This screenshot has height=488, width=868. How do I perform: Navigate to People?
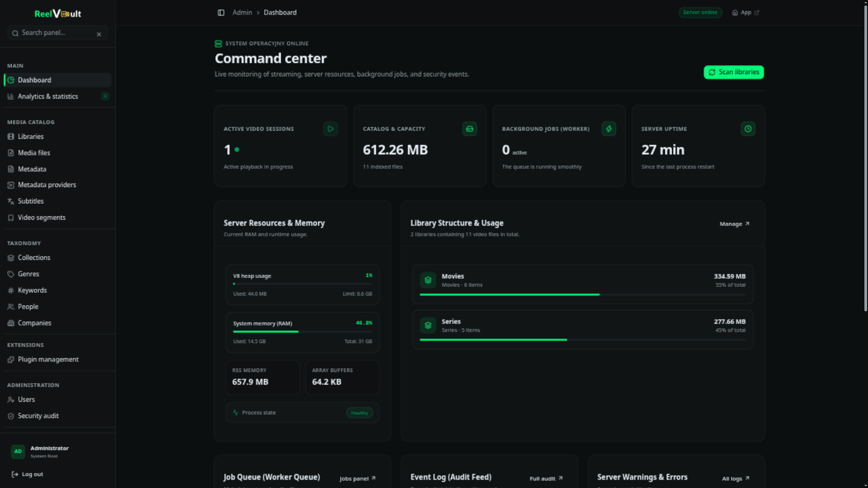pyautogui.click(x=57, y=306)
